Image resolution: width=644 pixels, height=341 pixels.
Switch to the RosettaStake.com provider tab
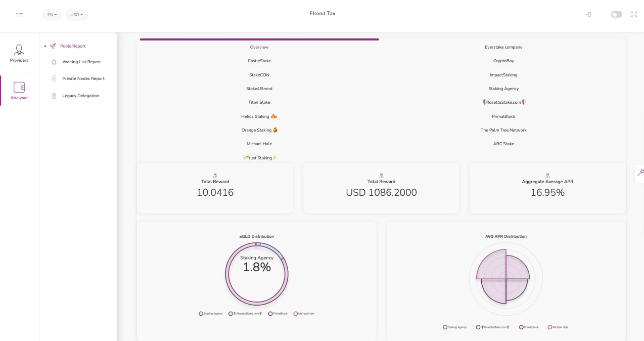(x=503, y=102)
